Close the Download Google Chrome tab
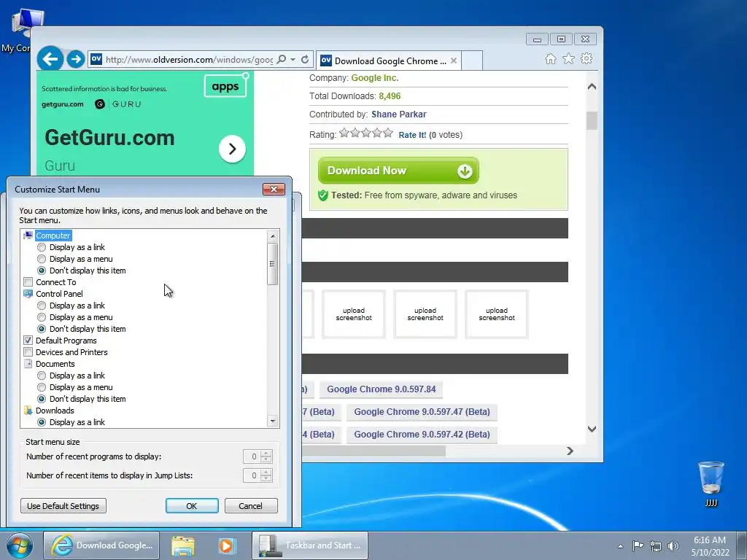 454,61
